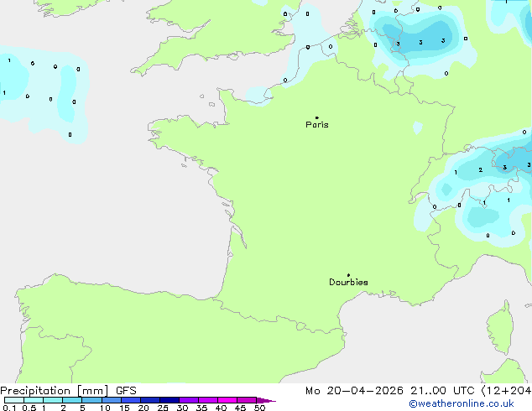Click the 'Precipitation [mm] GFS' map title

68,391
